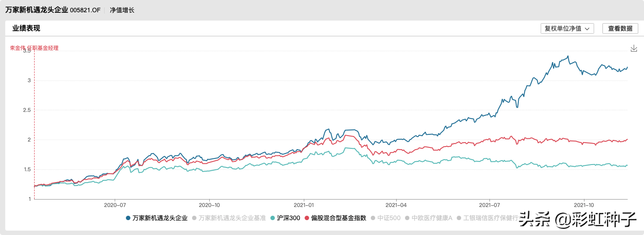Viewport: 644px width, 235px height.
Task: Click the 查看数据 button
Action: pyautogui.click(x=620, y=28)
